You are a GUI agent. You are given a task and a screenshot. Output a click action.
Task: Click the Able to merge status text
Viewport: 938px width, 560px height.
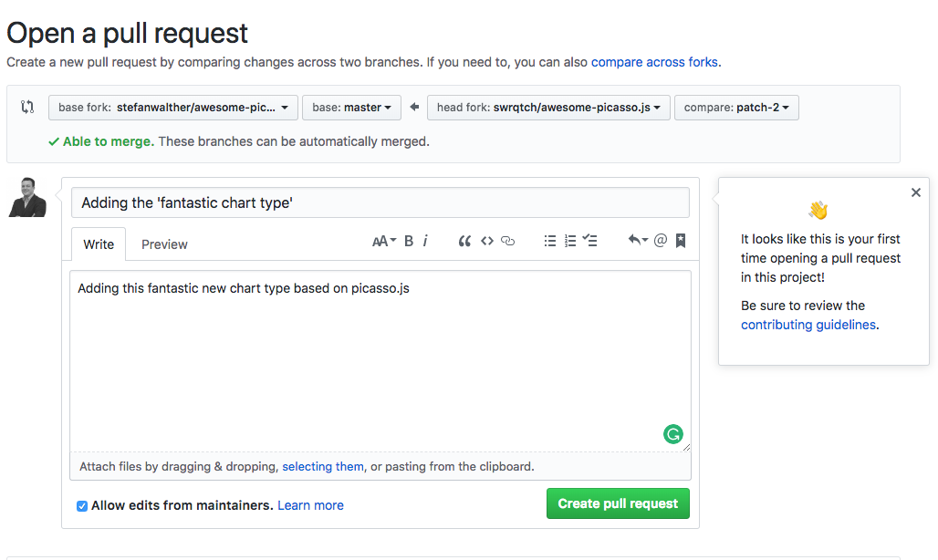click(109, 141)
